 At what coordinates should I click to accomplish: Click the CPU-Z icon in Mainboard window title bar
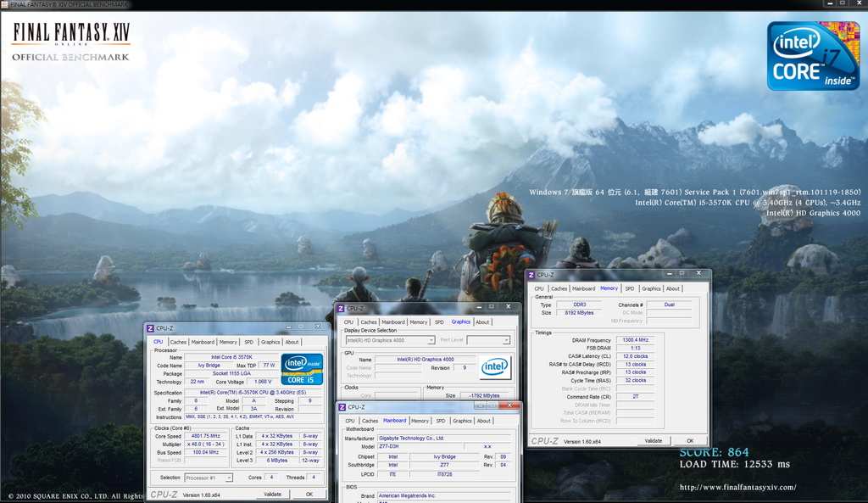coord(342,407)
